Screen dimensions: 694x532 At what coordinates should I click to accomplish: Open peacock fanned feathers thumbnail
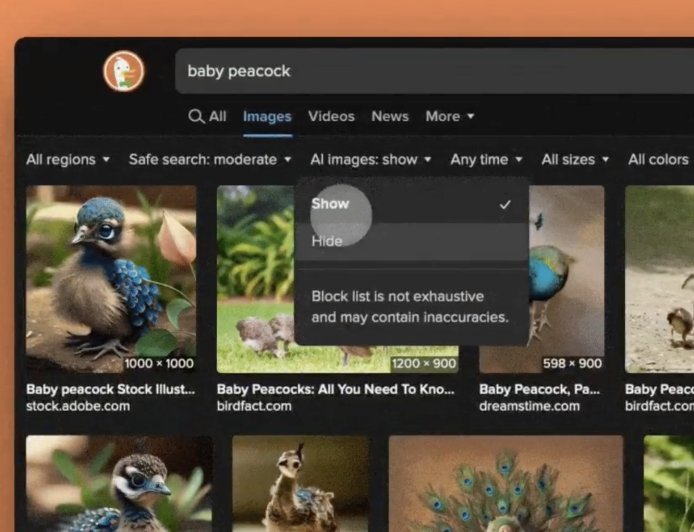pyautogui.click(x=506, y=483)
